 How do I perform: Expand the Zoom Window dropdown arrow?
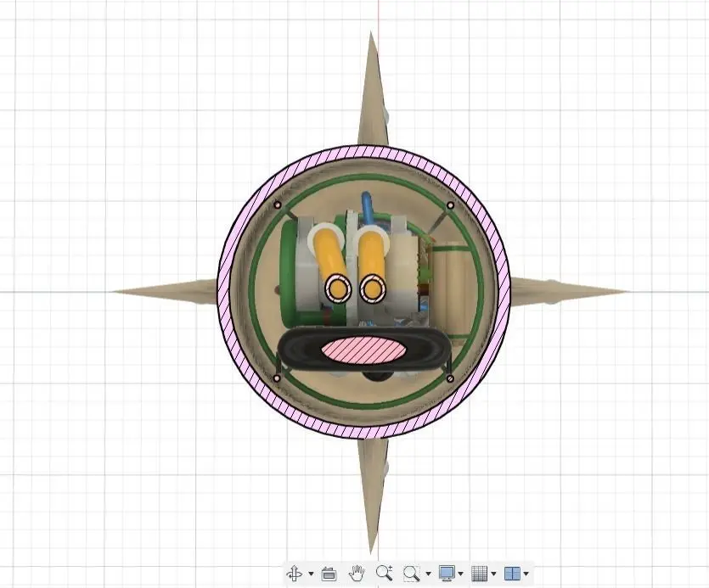tap(428, 574)
